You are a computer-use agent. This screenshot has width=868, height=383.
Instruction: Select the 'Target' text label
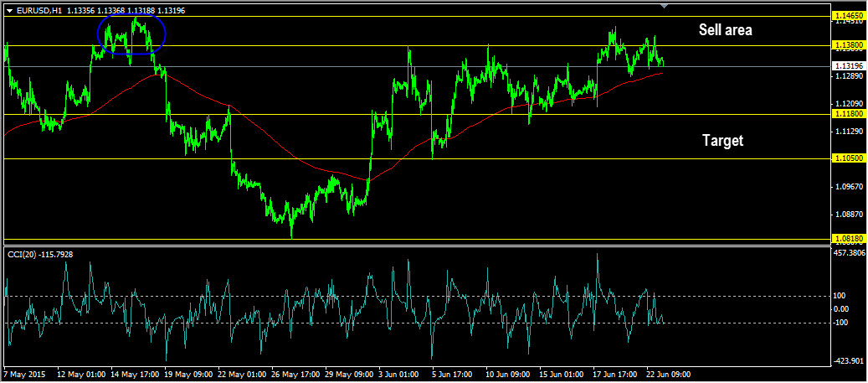(x=723, y=141)
